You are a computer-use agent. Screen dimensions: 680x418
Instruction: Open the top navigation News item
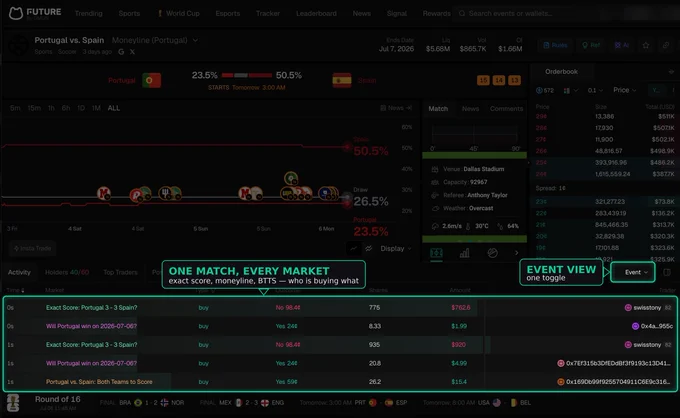tap(361, 13)
